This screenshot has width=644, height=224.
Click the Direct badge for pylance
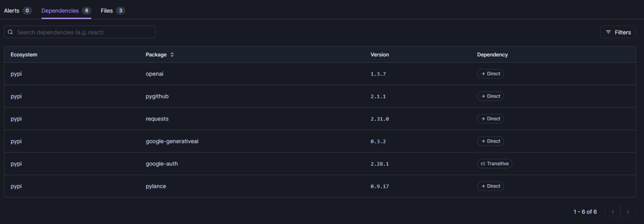point(490,186)
